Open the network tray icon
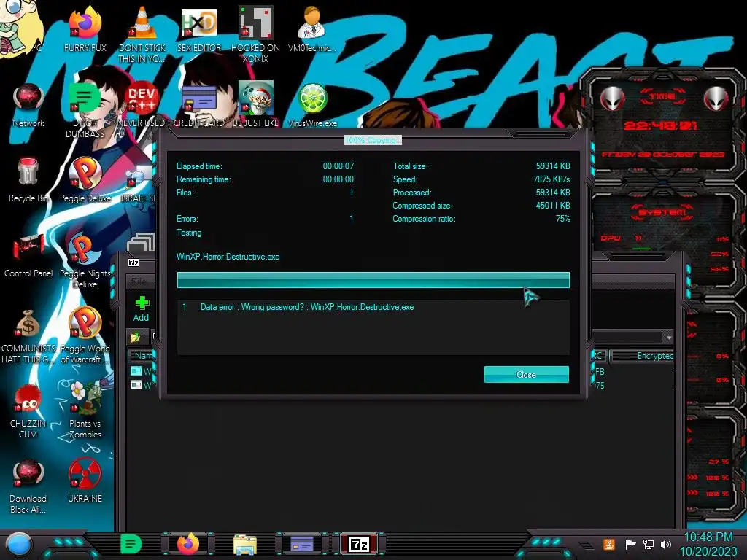The image size is (747, 560). pos(649,544)
